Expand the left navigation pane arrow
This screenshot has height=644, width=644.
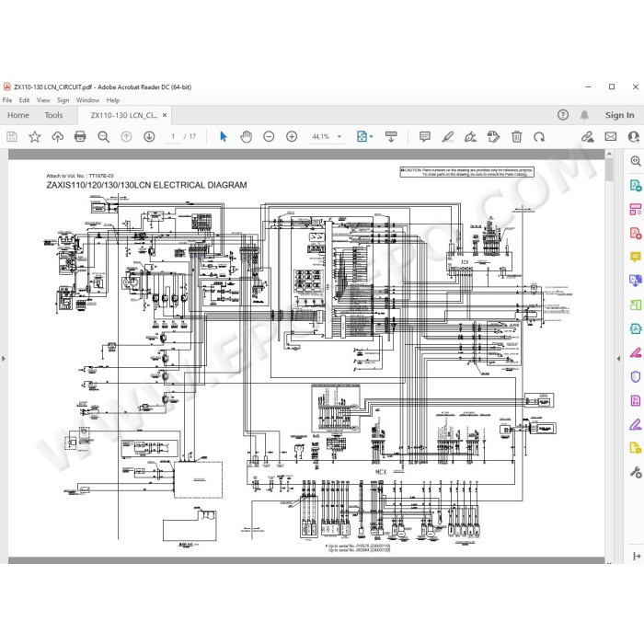point(4,359)
